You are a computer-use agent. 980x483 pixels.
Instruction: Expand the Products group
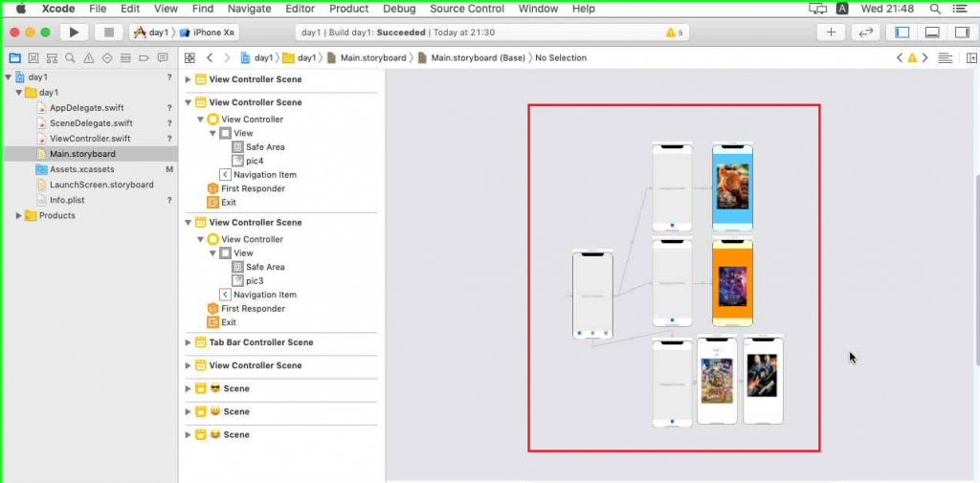pyautogui.click(x=19, y=215)
